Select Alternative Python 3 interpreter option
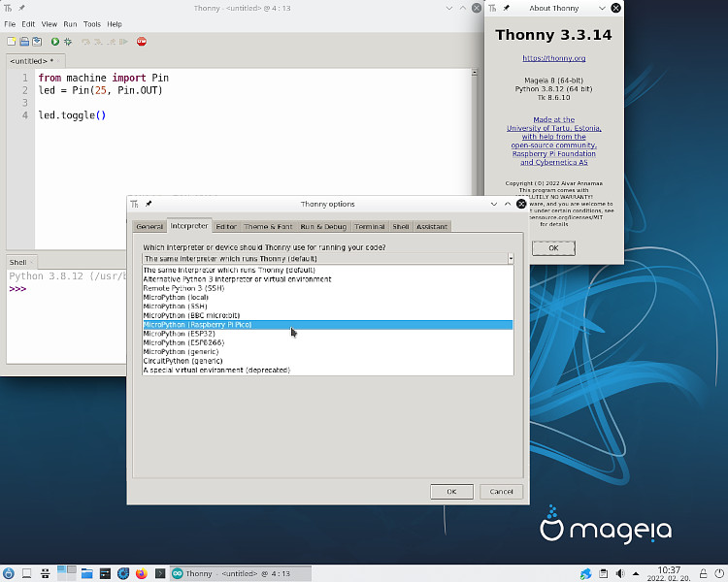This screenshot has width=728, height=582. tap(328, 279)
